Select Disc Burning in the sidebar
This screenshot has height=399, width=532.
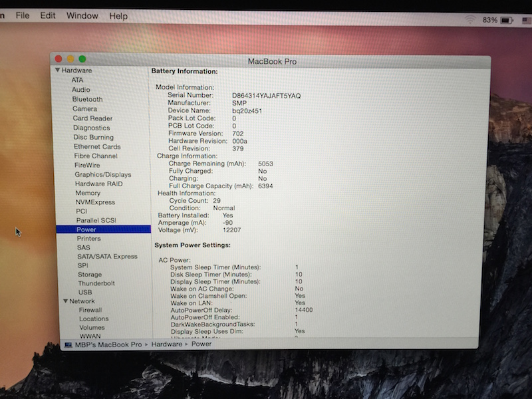pyautogui.click(x=94, y=137)
